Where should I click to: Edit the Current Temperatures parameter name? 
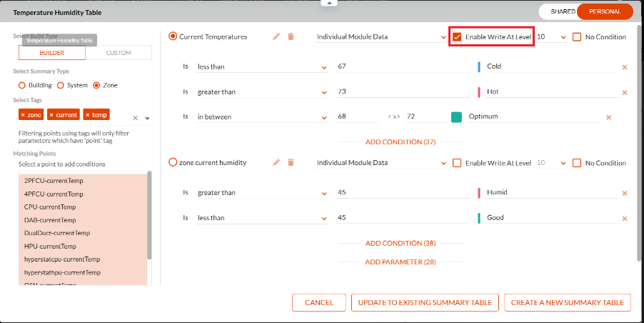click(x=276, y=36)
